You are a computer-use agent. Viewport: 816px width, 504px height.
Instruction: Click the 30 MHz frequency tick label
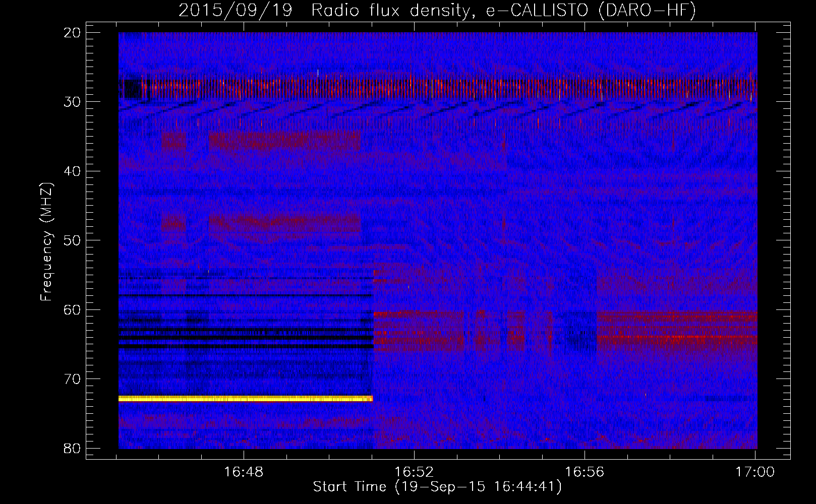click(x=73, y=102)
